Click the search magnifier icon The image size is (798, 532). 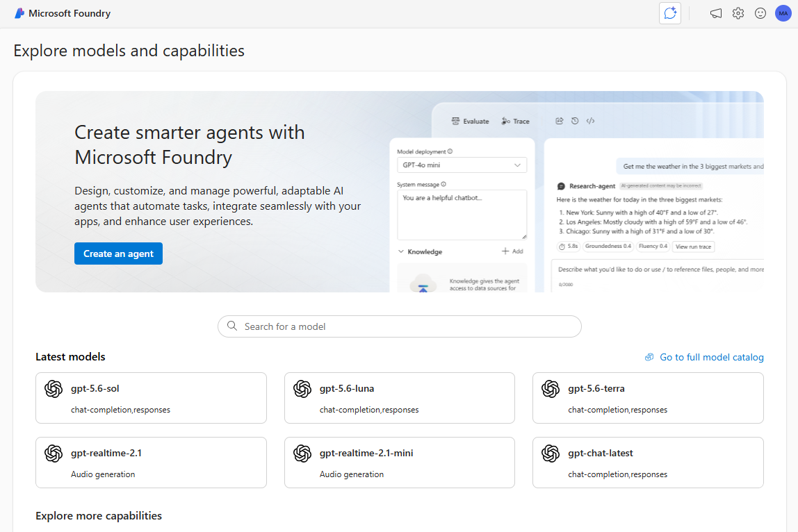232,326
